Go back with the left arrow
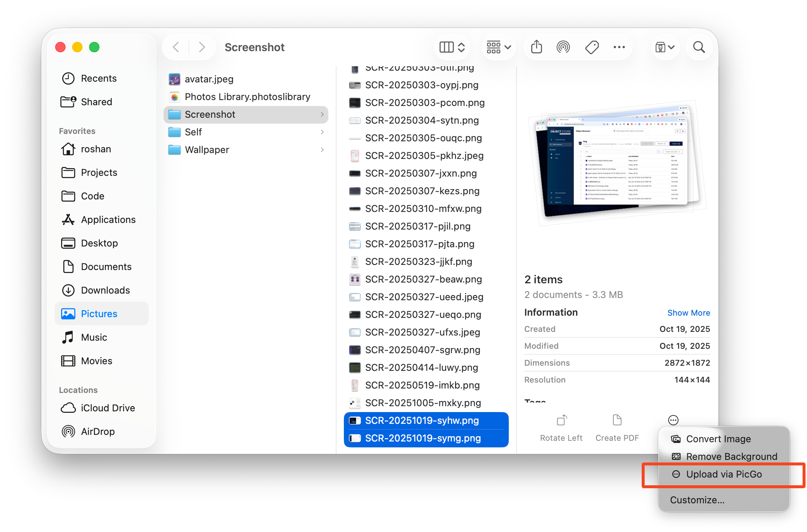The width and height of the screenshot is (807, 532). tap(176, 47)
